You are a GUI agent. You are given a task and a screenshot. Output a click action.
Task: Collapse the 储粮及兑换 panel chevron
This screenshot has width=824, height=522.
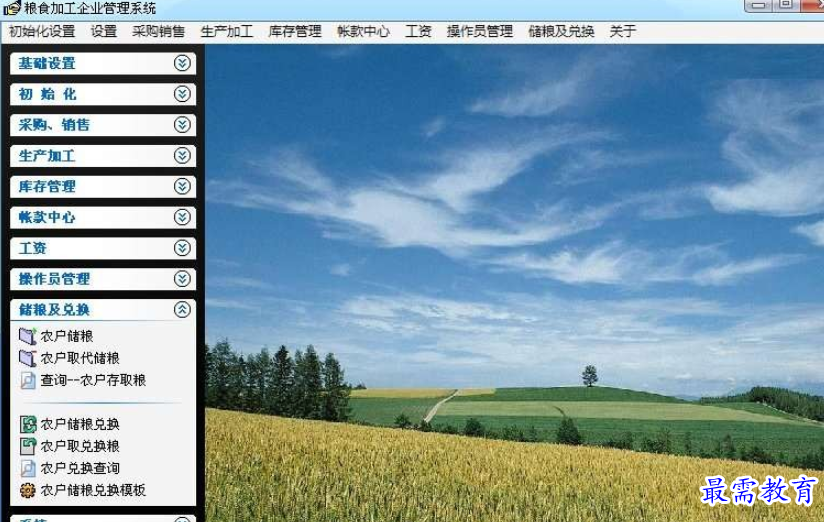coord(182,309)
